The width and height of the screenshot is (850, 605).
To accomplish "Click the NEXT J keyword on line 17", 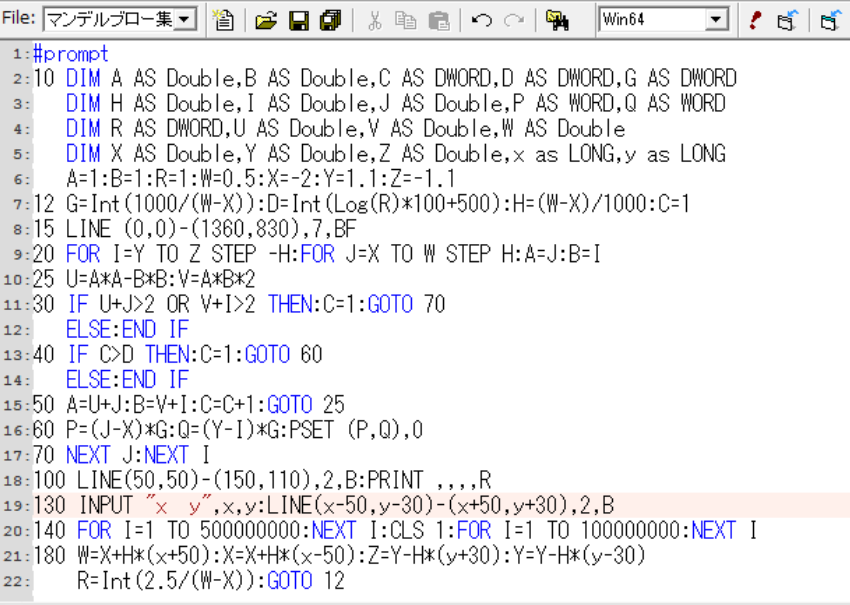I will point(100,455).
